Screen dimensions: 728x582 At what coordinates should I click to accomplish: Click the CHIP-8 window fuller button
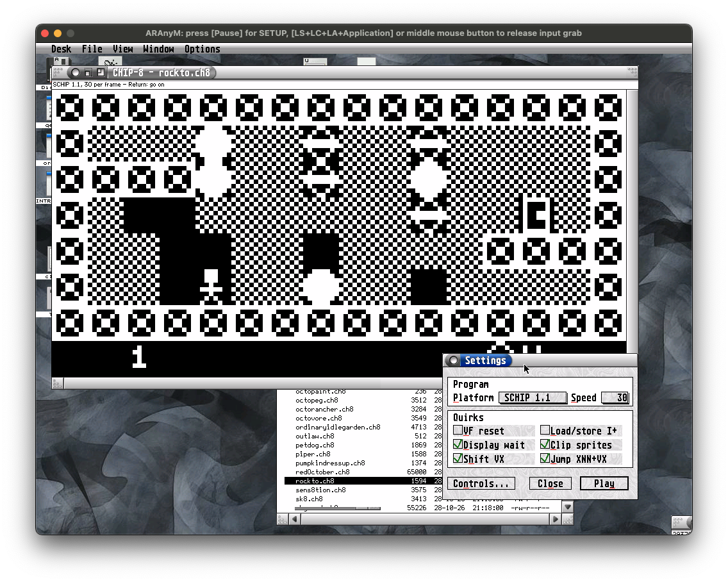pos(100,72)
